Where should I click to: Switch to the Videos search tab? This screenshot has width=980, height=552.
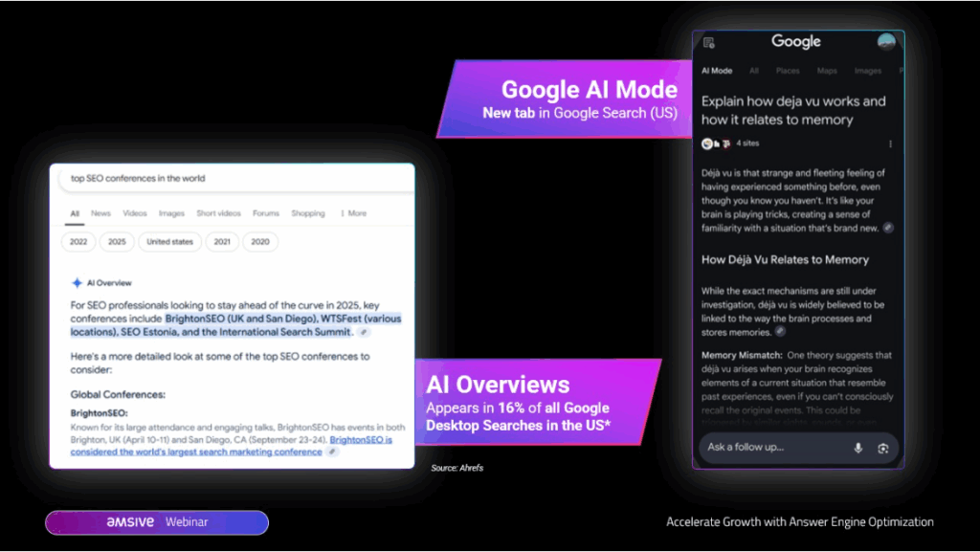[x=135, y=213]
